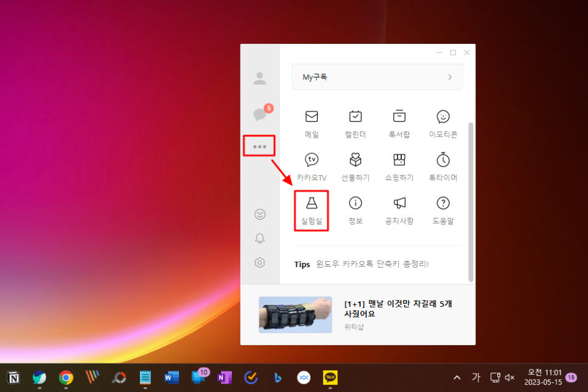Open 이모티콘 (Emoticon) service
This screenshot has width=588, height=392.
click(x=443, y=124)
